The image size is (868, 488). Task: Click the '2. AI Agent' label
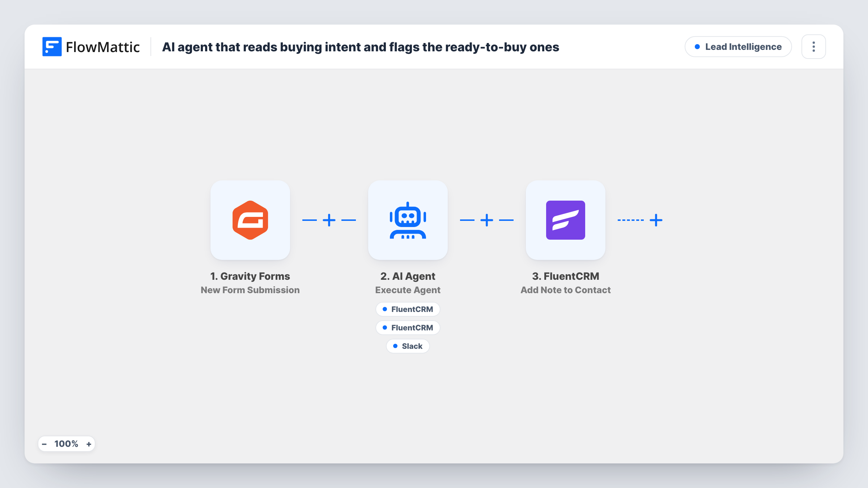408,276
